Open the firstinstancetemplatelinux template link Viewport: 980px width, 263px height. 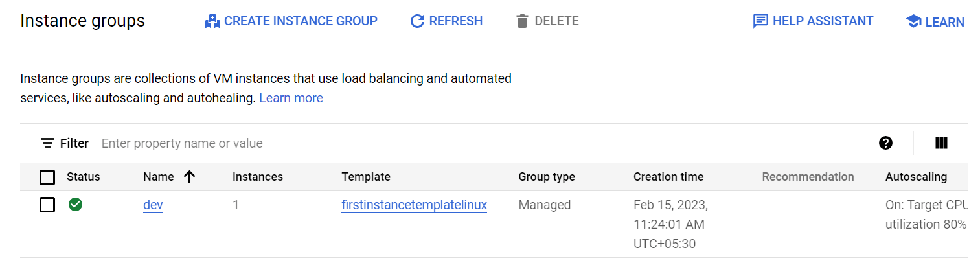414,205
